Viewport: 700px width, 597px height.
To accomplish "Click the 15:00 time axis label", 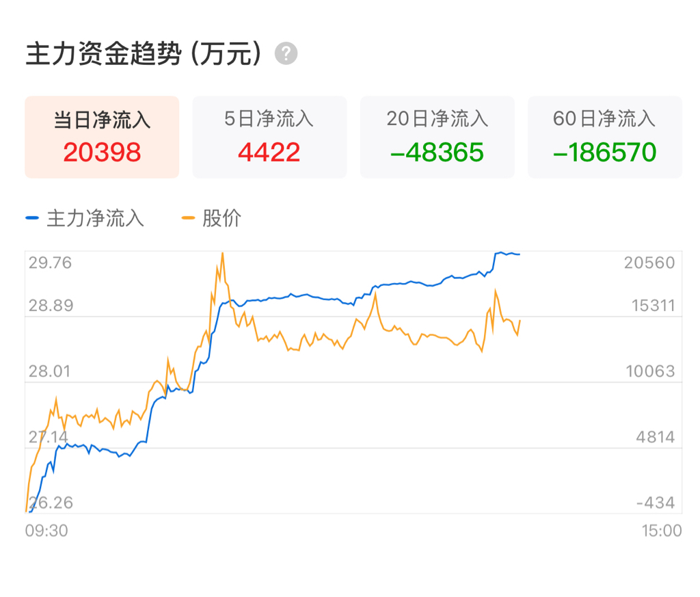I will pos(662,531).
